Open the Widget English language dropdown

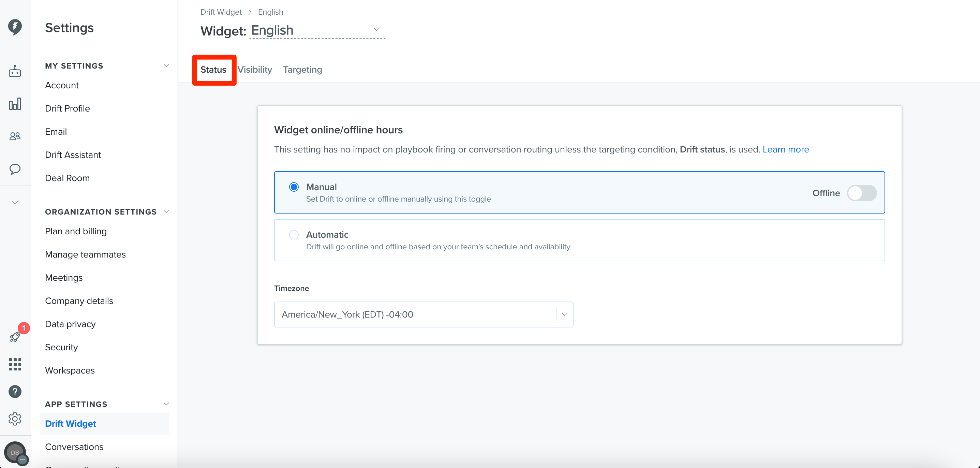click(x=317, y=30)
